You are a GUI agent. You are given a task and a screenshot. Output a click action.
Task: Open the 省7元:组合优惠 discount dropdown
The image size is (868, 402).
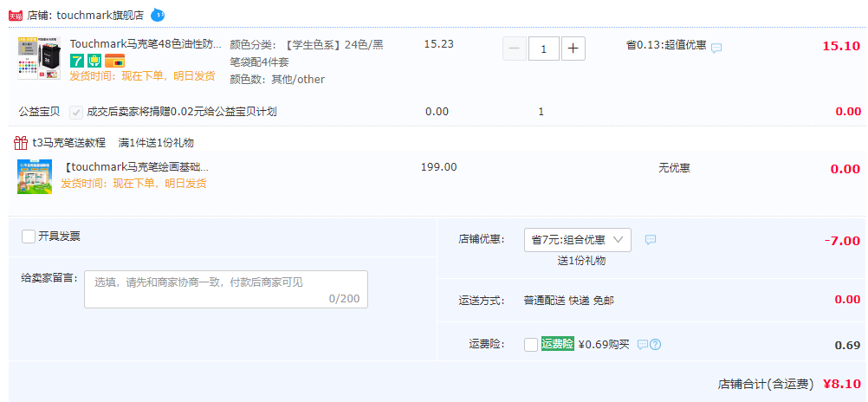(578, 240)
